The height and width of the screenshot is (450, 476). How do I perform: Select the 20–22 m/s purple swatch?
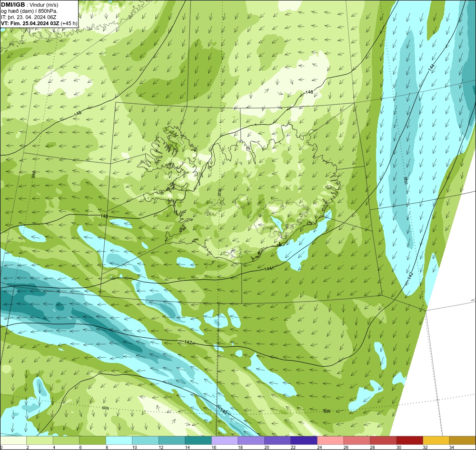pyautogui.click(x=278, y=440)
